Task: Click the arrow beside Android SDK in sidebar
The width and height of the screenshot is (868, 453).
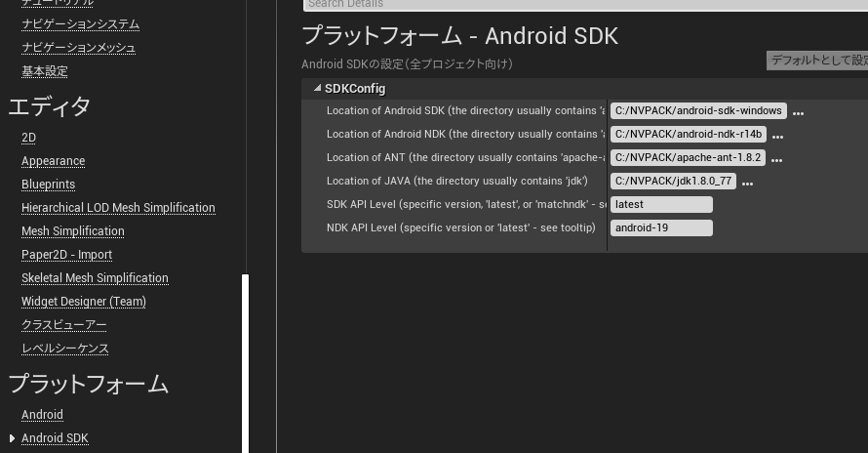Action: (x=12, y=438)
